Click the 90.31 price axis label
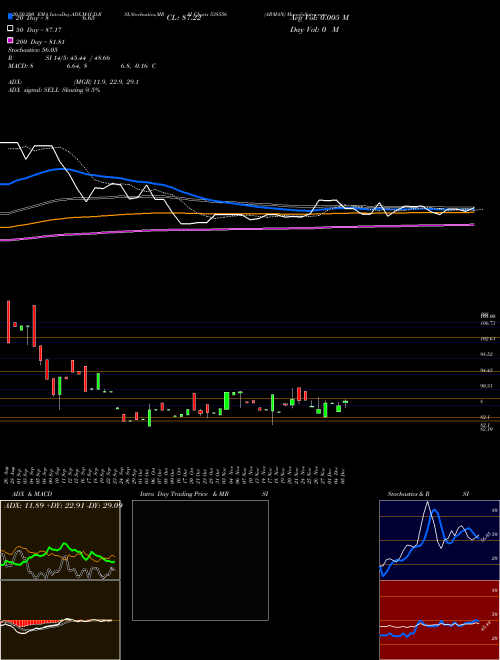Screen dimensions: 500x660 487,386
